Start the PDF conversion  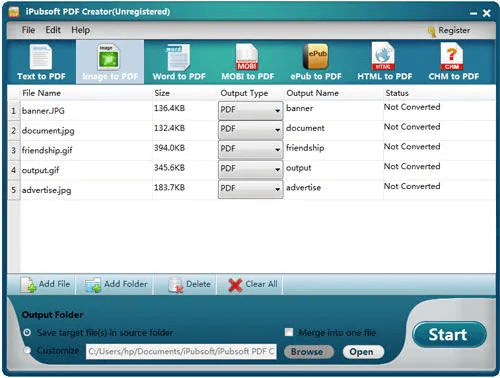pyautogui.click(x=449, y=334)
